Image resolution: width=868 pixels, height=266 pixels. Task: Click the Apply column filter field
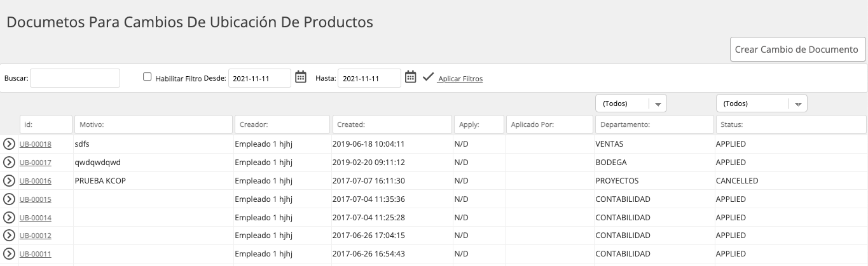pos(479,124)
